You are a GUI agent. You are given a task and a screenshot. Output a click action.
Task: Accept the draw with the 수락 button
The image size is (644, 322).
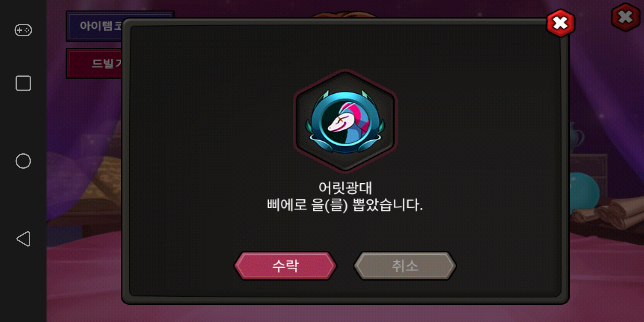pos(286,266)
